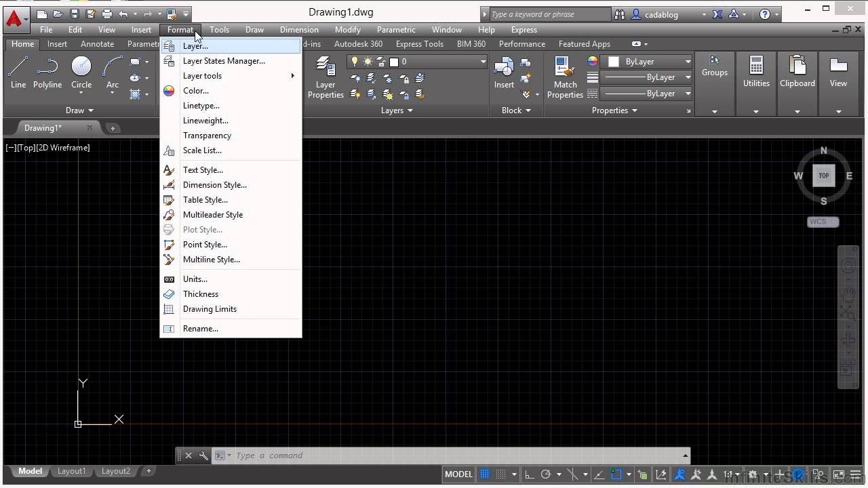Click the Undo arrow icon
This screenshot has width=868, height=488.
pyautogui.click(x=123, y=14)
